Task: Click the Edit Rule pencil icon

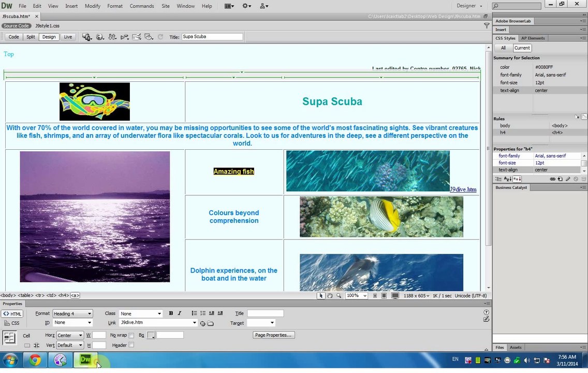Action: [x=568, y=179]
